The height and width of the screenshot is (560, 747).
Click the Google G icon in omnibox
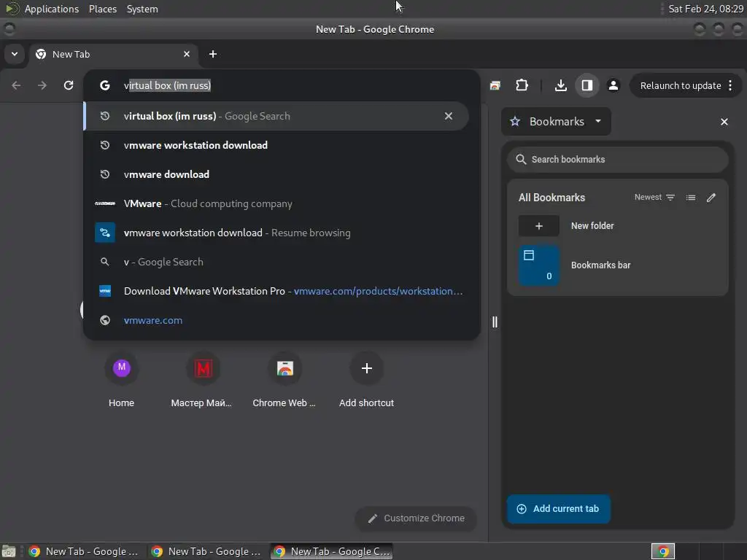(x=105, y=85)
